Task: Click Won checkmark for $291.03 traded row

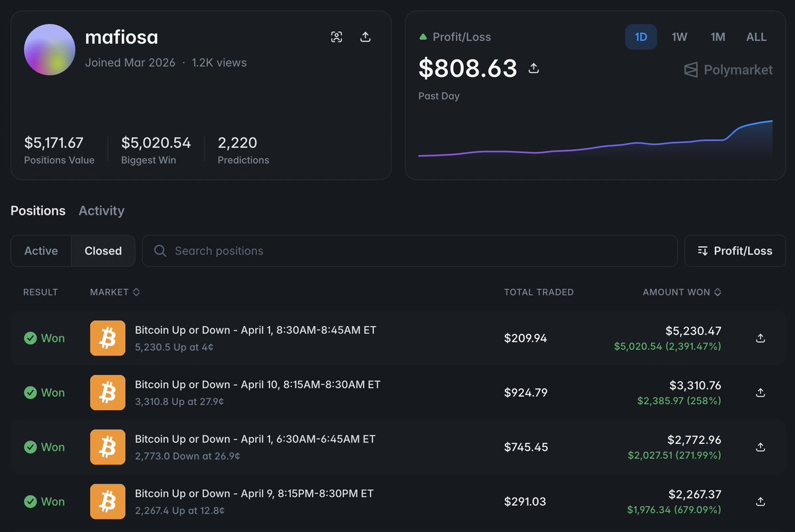Action: (30, 501)
